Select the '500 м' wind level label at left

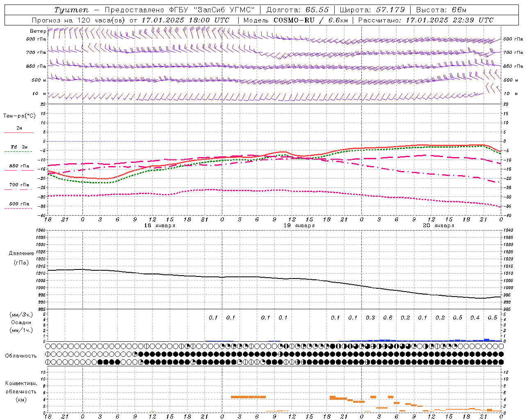point(39,80)
